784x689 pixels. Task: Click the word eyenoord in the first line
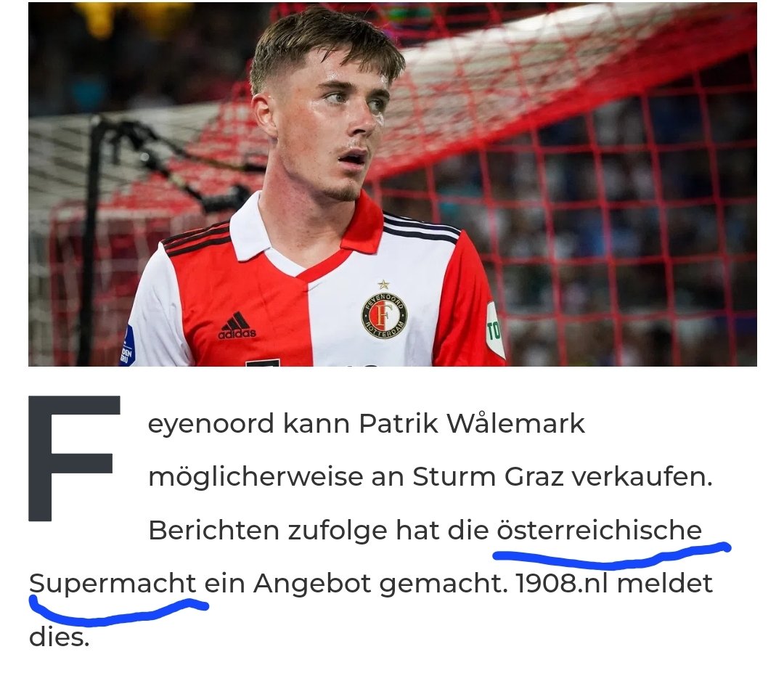click(x=211, y=425)
